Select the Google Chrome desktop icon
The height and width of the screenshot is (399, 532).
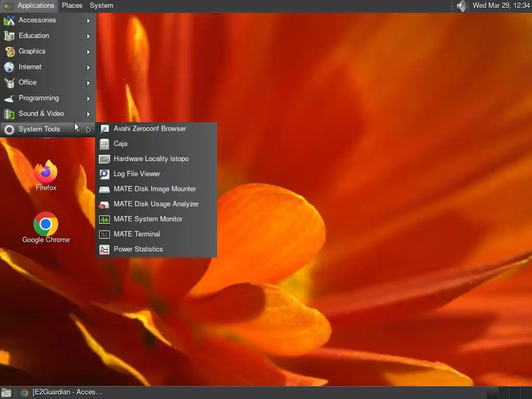[x=46, y=224]
